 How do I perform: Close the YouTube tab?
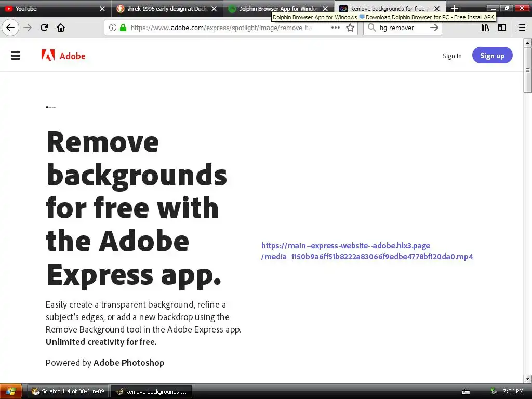point(102,9)
